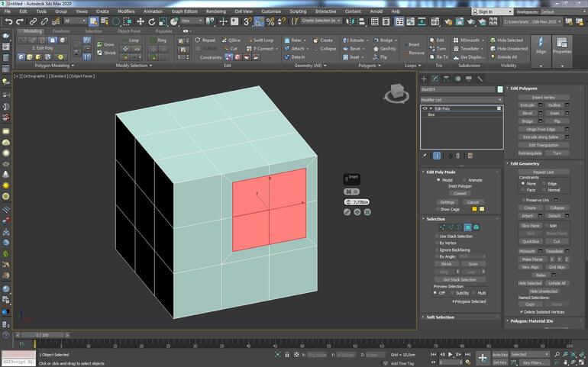Click the Make Planar button

[532, 259]
